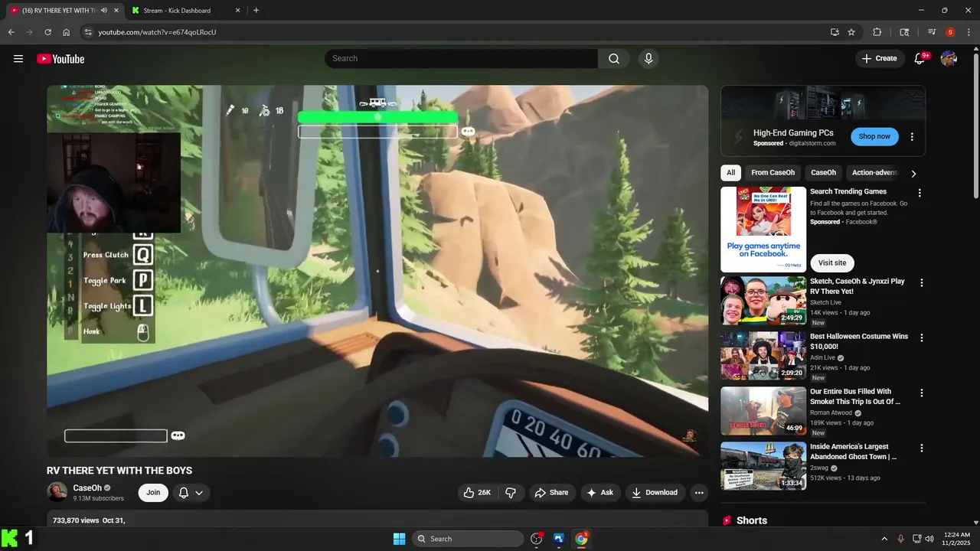Select the CaseOh filter chip
Screen dimensions: 980x551
pos(823,173)
